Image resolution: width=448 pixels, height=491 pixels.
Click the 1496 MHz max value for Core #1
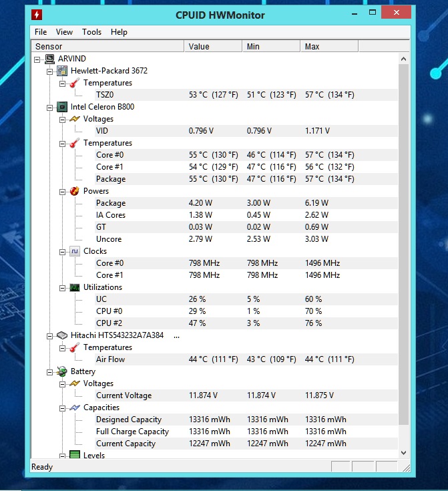click(322, 275)
